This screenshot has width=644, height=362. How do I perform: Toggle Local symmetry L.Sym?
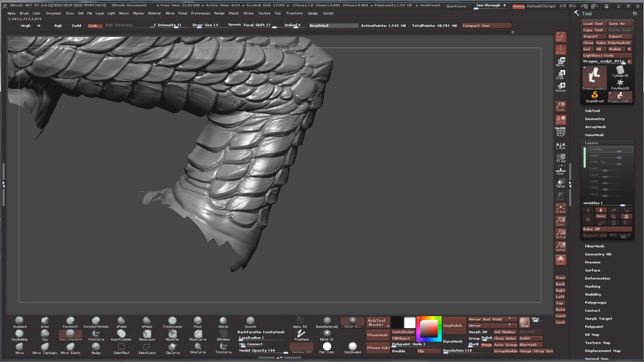tap(560, 145)
